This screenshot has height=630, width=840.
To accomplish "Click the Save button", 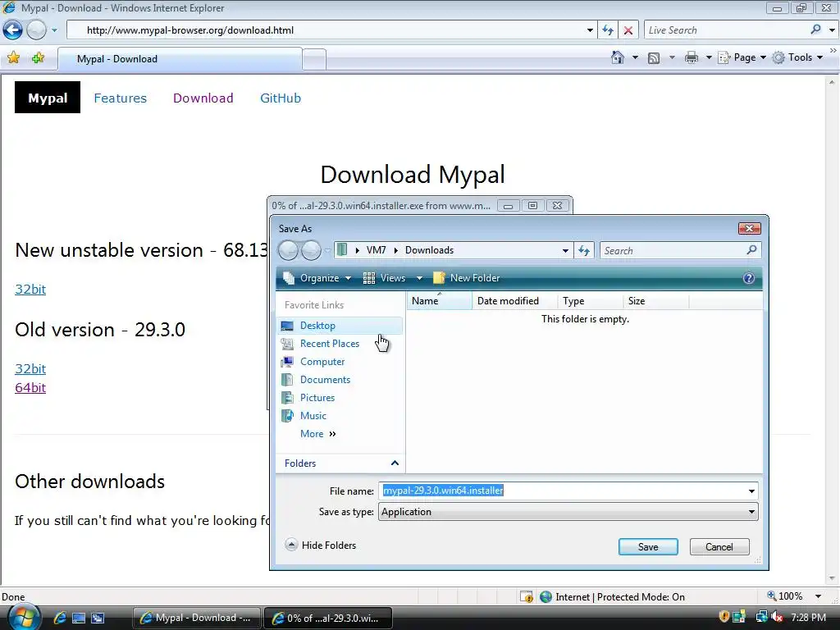I will pyautogui.click(x=648, y=546).
